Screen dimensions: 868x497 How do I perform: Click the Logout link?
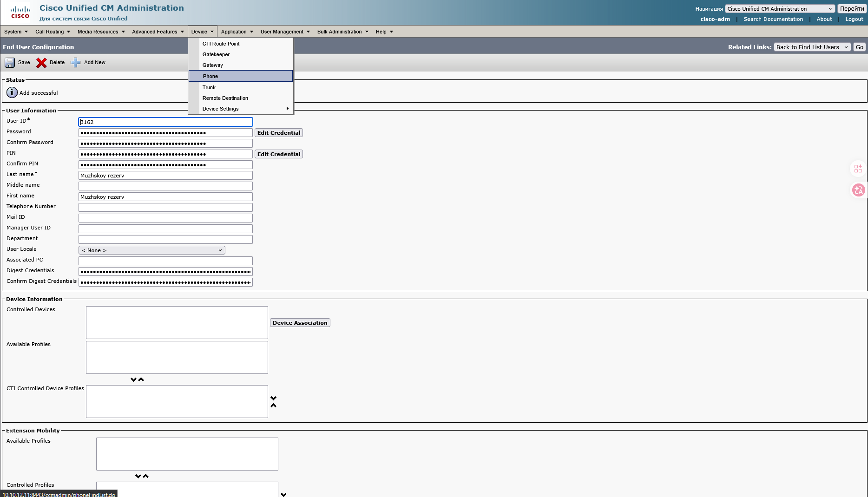854,19
